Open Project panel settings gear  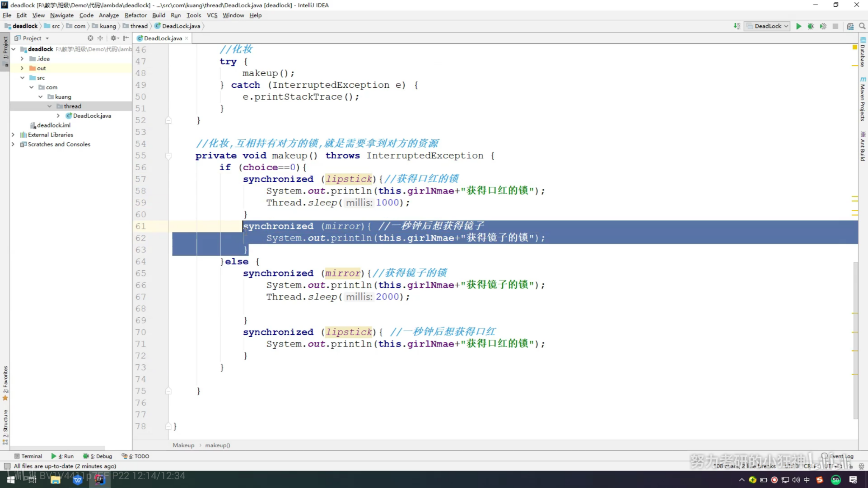tap(114, 38)
